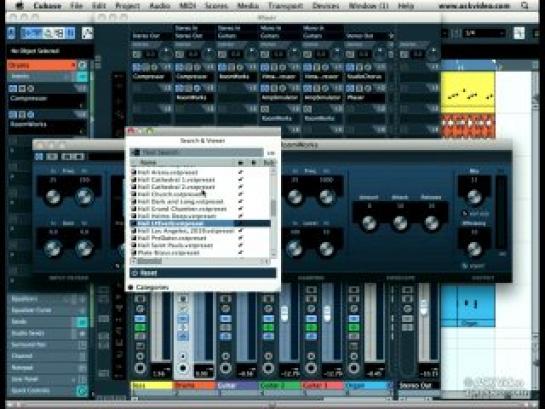Open the Transport menu
This screenshot has height=409, width=545.
coord(285,6)
